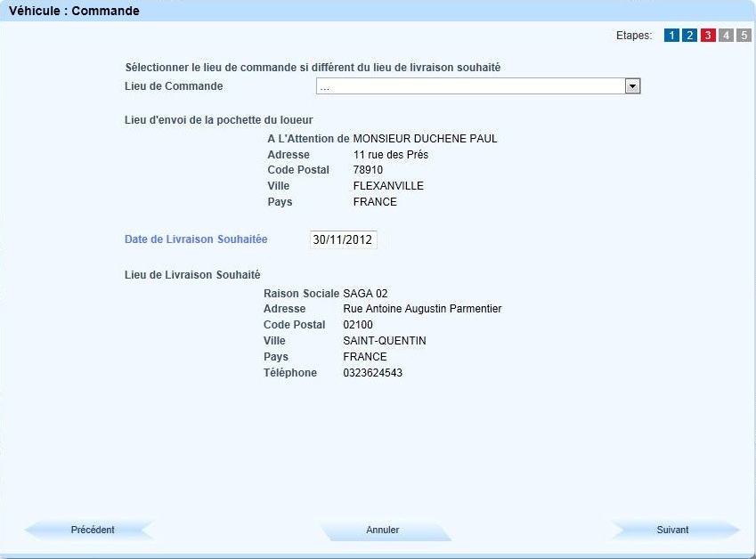
Task: Click the step 5 box
Action: pos(744,36)
